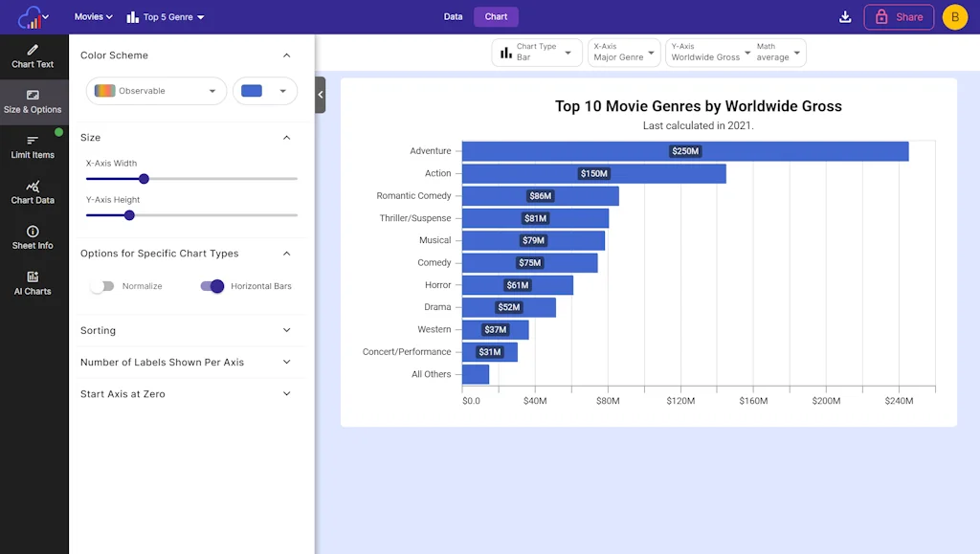Open the AI Charts panel

coord(33,283)
